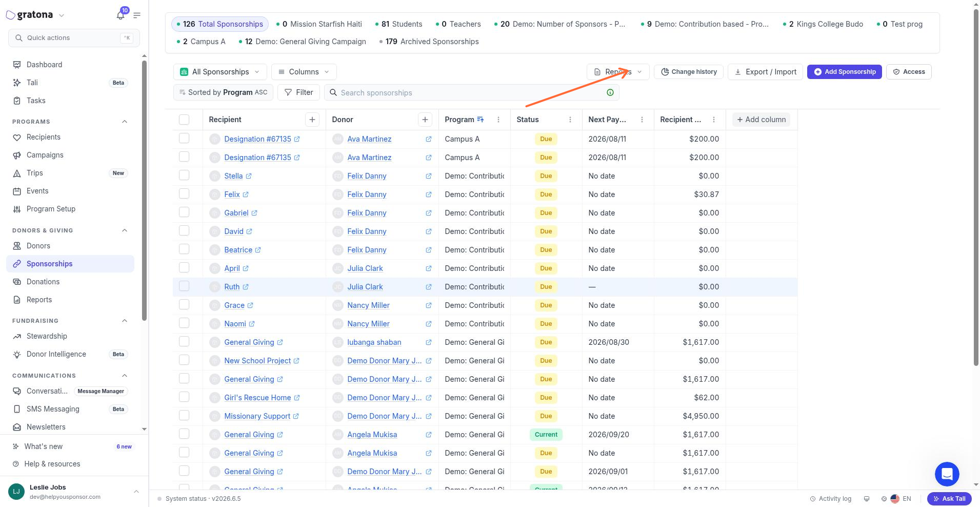Open Status column three-dot menu
Screen dimensions: 980x507
[570, 120]
